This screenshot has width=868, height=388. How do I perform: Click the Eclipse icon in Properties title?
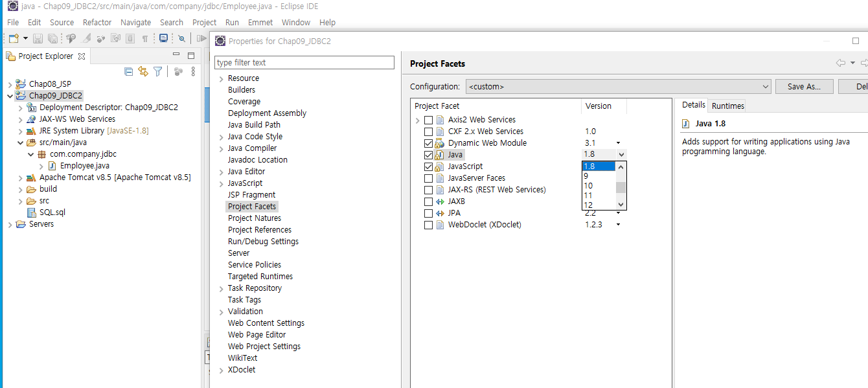coord(220,41)
